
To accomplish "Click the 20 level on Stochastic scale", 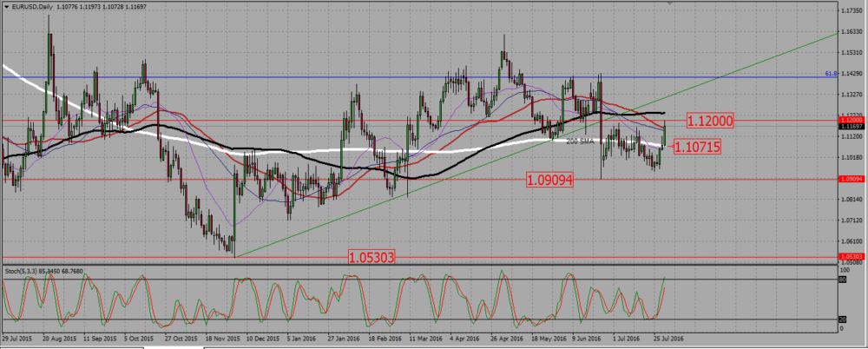I will coord(844,319).
